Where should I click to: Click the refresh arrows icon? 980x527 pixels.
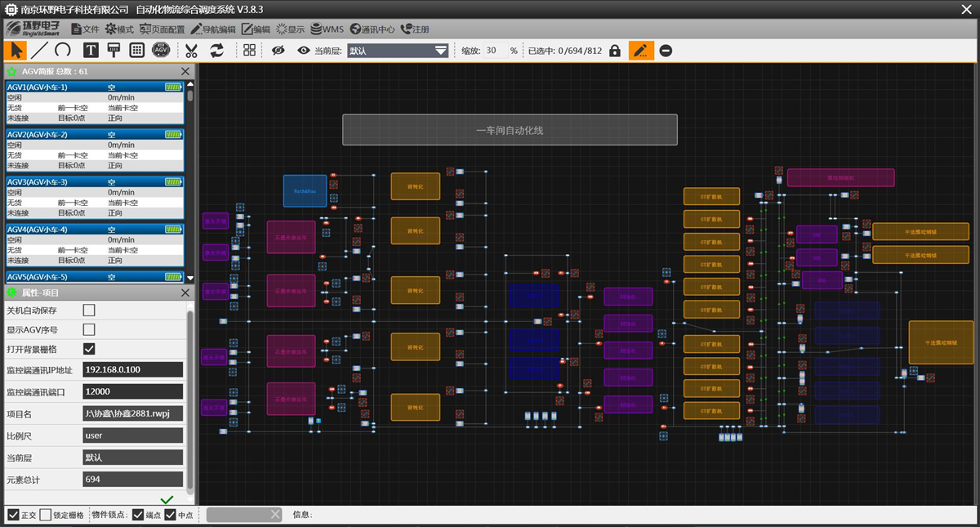[x=216, y=51]
